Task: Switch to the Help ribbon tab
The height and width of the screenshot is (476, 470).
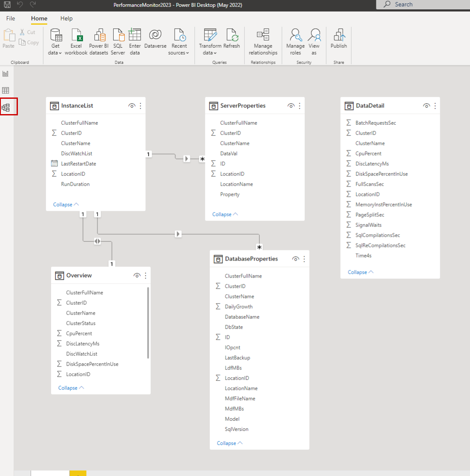Action: point(66,18)
